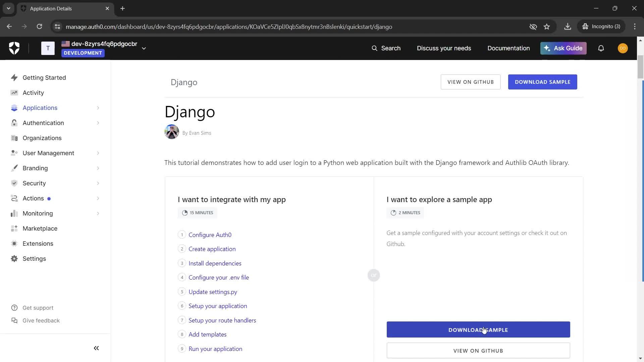The image size is (644, 362).
Task: Expand the Monitoring submenu chevron
Action: [98, 214]
